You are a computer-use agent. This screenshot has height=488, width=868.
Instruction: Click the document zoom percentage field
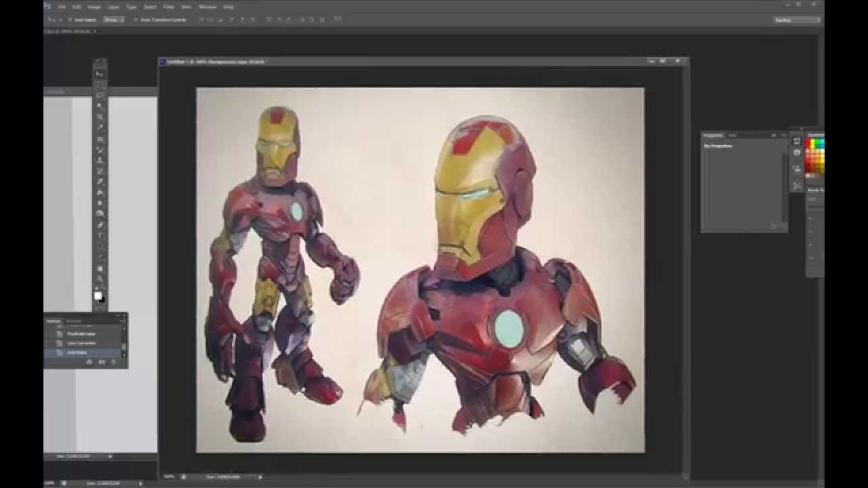169,476
